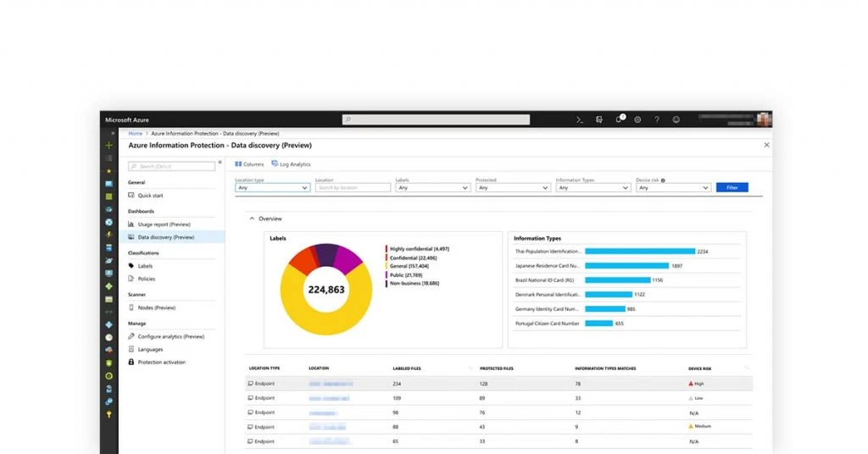The height and width of the screenshot is (454, 868).
Task: Open All services list icon in left rail
Action: point(109,158)
